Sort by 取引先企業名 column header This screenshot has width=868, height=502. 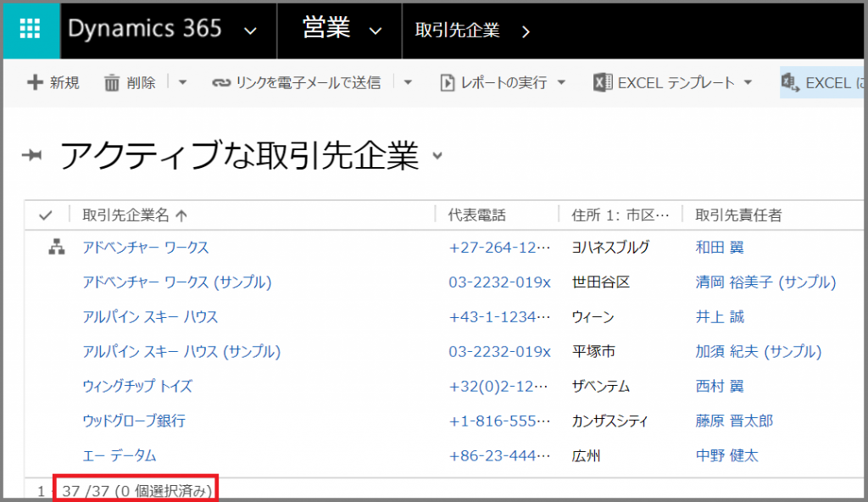click(127, 215)
